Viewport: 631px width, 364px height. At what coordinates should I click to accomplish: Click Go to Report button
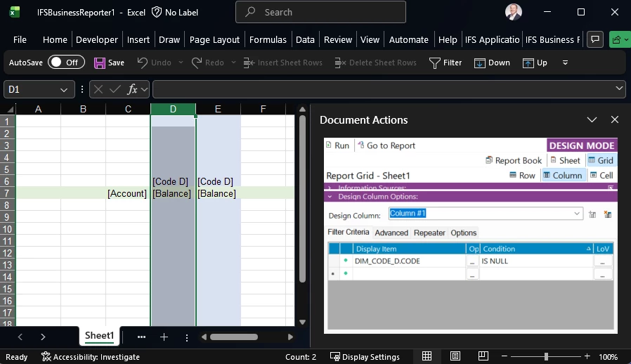coord(386,145)
